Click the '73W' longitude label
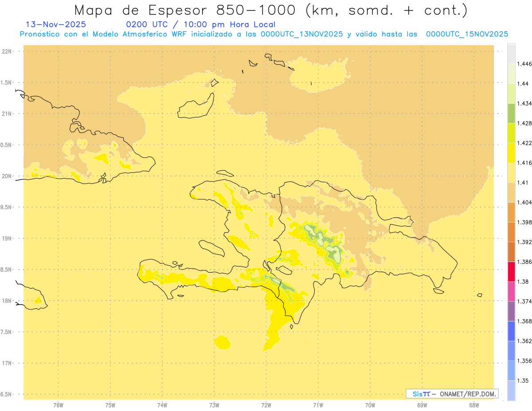This screenshot has width=532, height=411. click(x=214, y=405)
